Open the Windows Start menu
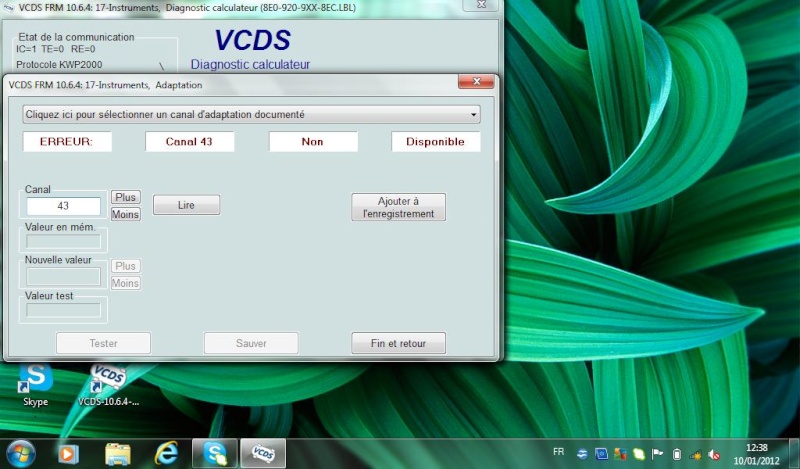Screen dimensions: 800x469 click(20, 454)
